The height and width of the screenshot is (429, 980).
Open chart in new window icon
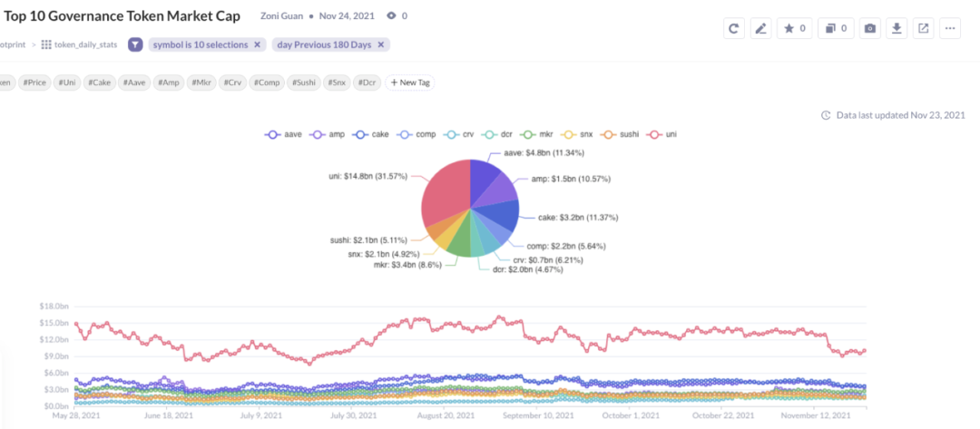923,28
